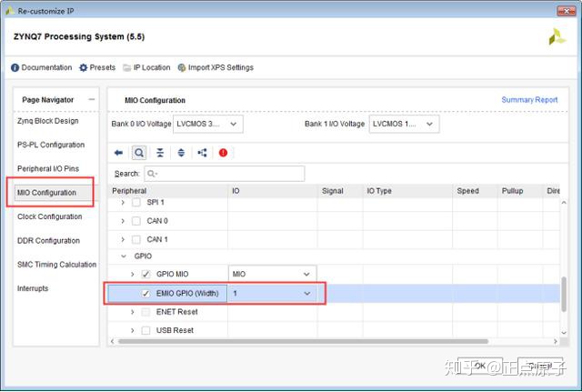Viewport: 582px width, 392px height.
Task: Enable the CAN 1 checkbox
Action: (x=136, y=239)
